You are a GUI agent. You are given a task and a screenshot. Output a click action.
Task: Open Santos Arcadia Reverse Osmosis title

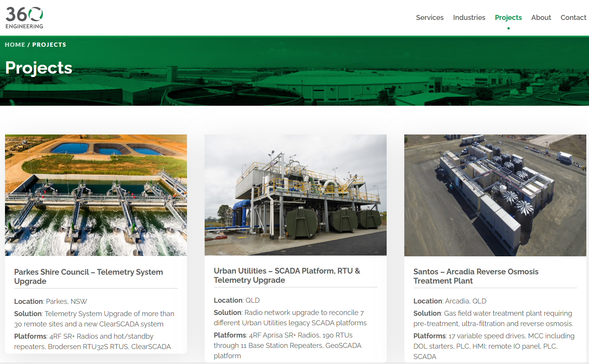476,276
